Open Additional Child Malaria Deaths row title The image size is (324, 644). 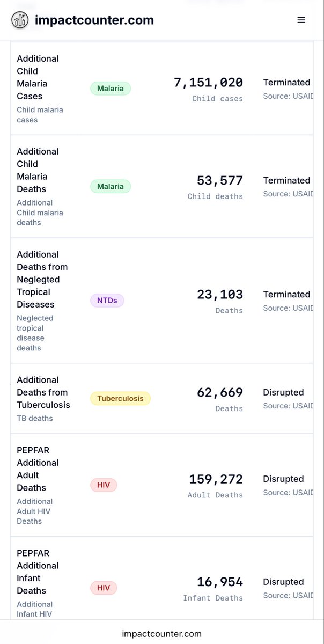[38, 170]
